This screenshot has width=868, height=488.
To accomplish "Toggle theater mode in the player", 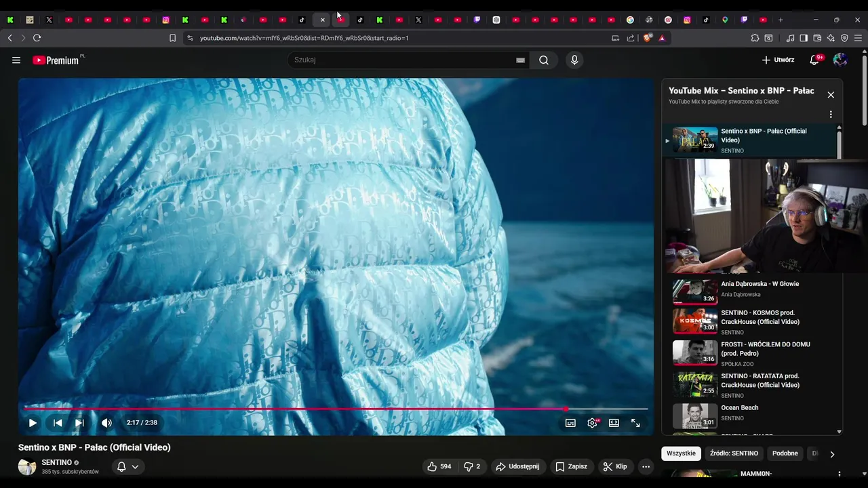I will pos(614,423).
